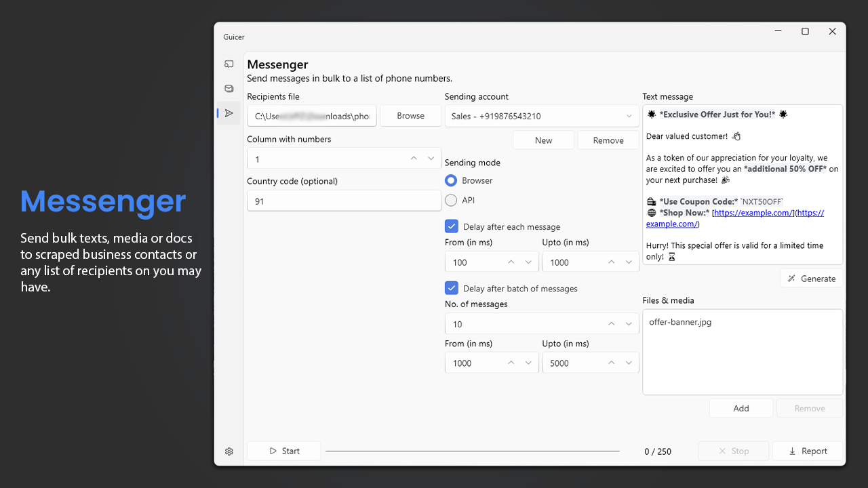
Task: Remove the selected sending account
Action: (608, 140)
